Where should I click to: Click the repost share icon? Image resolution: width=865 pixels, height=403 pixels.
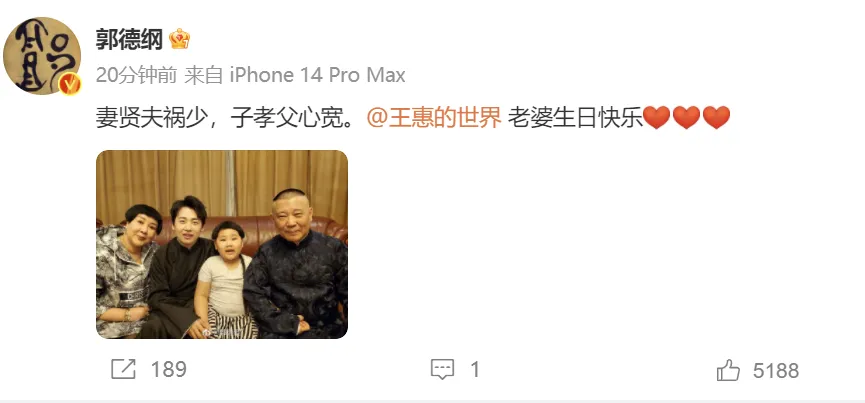pos(123,369)
